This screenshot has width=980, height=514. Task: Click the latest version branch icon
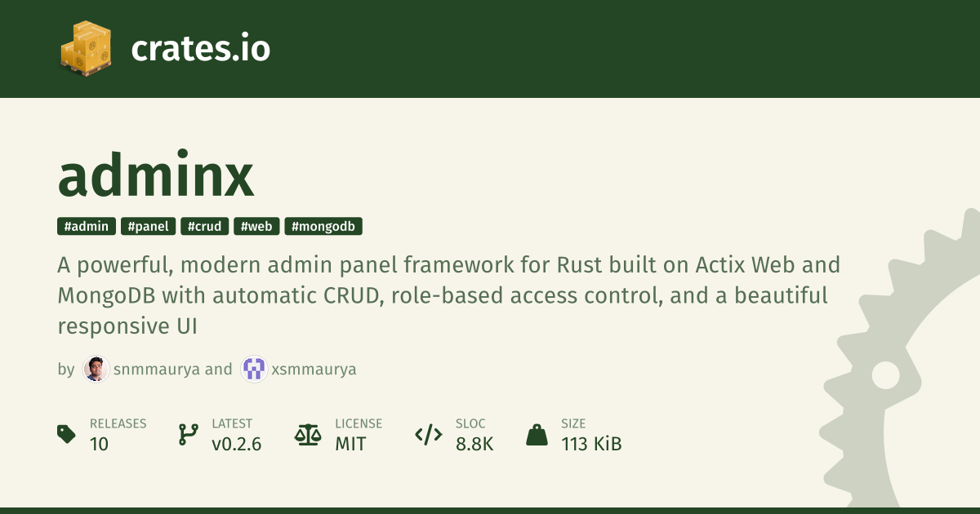pos(189,434)
